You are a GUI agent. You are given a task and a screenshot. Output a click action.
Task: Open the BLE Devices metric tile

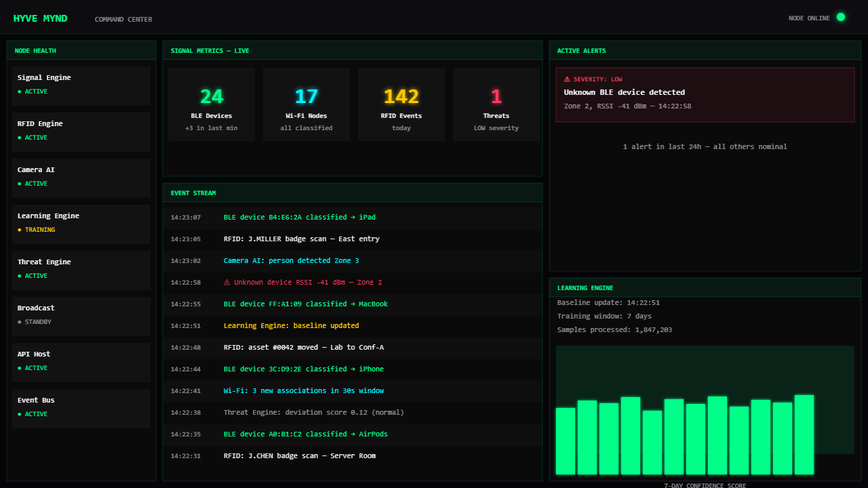click(x=212, y=104)
